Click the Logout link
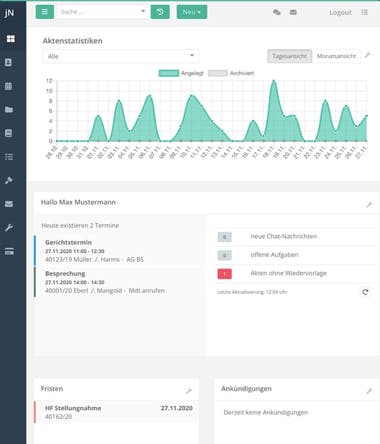380x444 pixels. click(x=340, y=12)
